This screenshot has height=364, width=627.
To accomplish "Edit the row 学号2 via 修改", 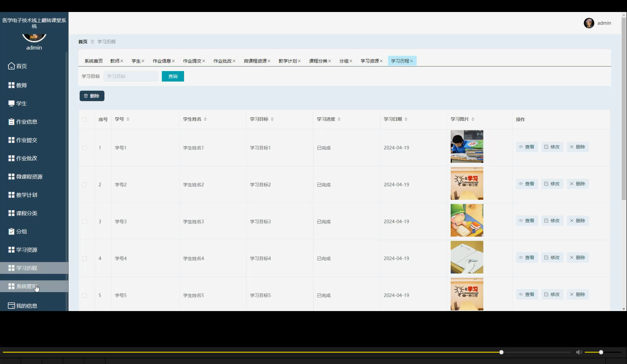I will 552,184.
